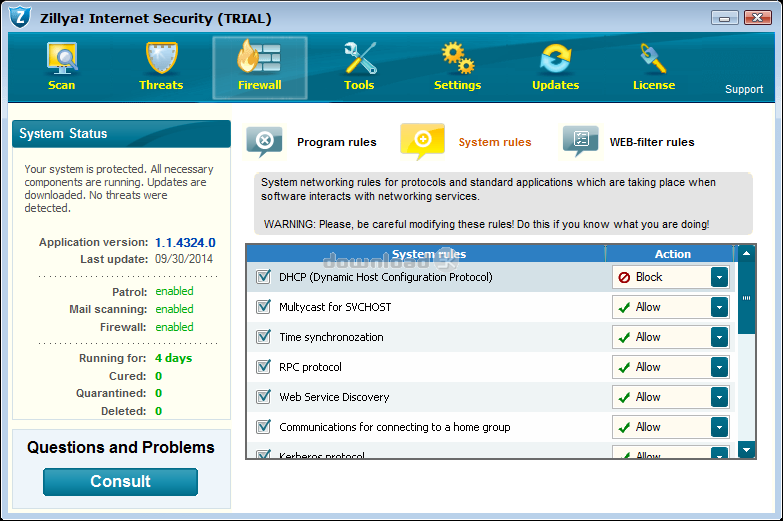This screenshot has height=521, width=783.
Task: Click the application version 1.1.4324.0 link
Action: [185, 243]
